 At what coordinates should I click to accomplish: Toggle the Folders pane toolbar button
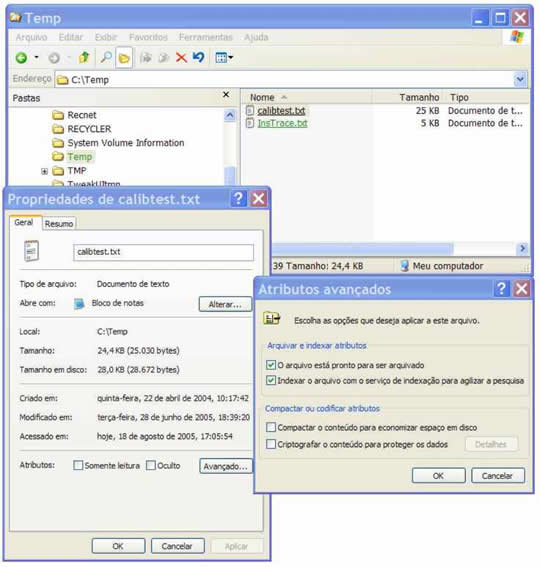click(x=124, y=57)
